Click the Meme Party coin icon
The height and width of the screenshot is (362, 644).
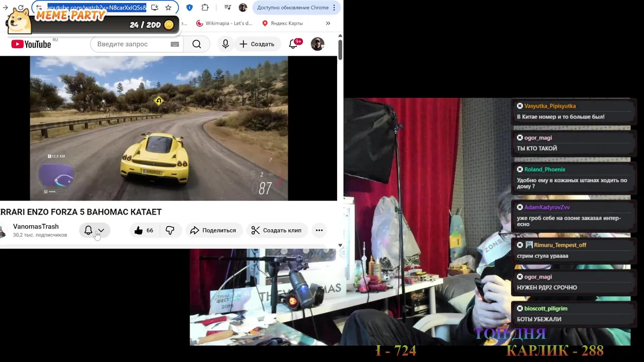[x=169, y=25]
